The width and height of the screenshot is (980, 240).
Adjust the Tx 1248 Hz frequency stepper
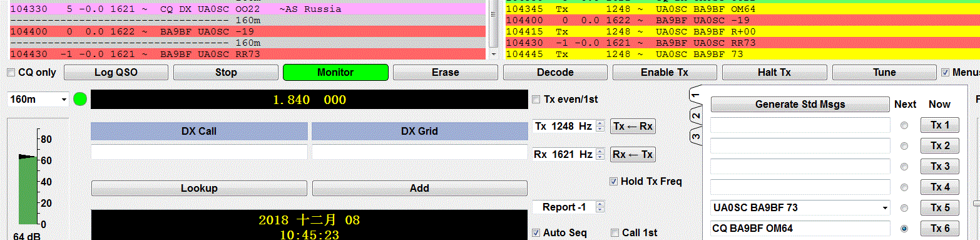[x=600, y=126]
